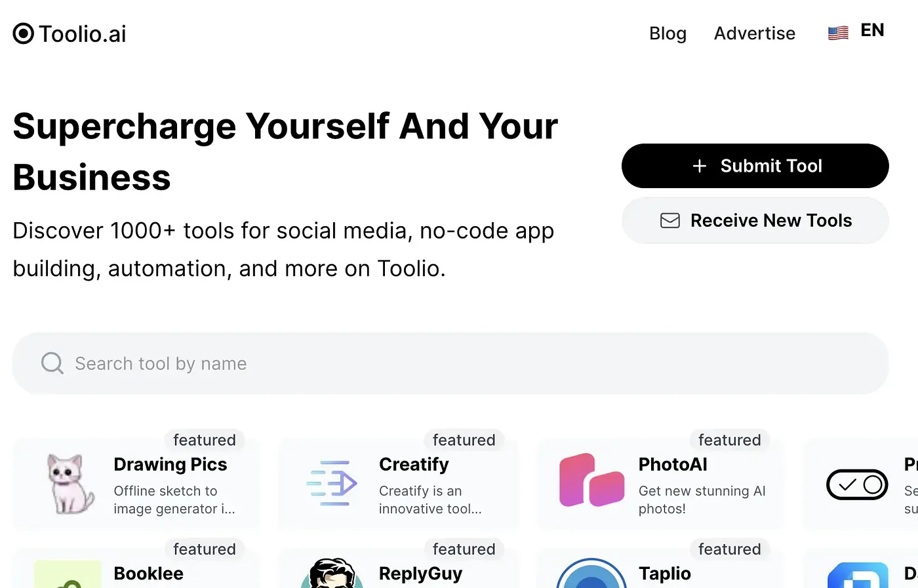Click the Toolio.ai logo icon
The height and width of the screenshot is (588, 918).
point(24,33)
